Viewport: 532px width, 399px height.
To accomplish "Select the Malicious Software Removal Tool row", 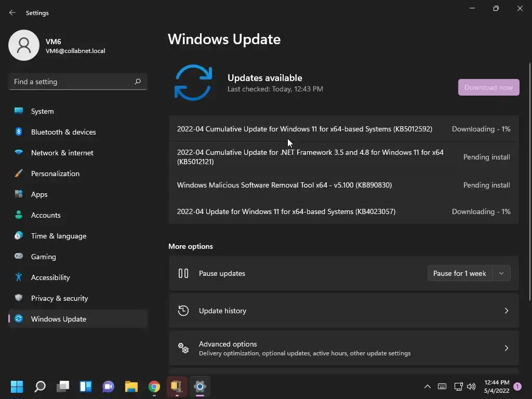I will click(344, 185).
